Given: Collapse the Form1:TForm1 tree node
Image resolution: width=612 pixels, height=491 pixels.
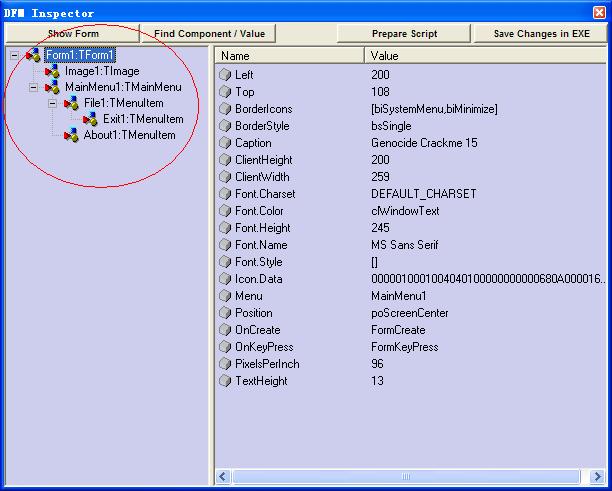Looking at the screenshot, I should 14,55.
